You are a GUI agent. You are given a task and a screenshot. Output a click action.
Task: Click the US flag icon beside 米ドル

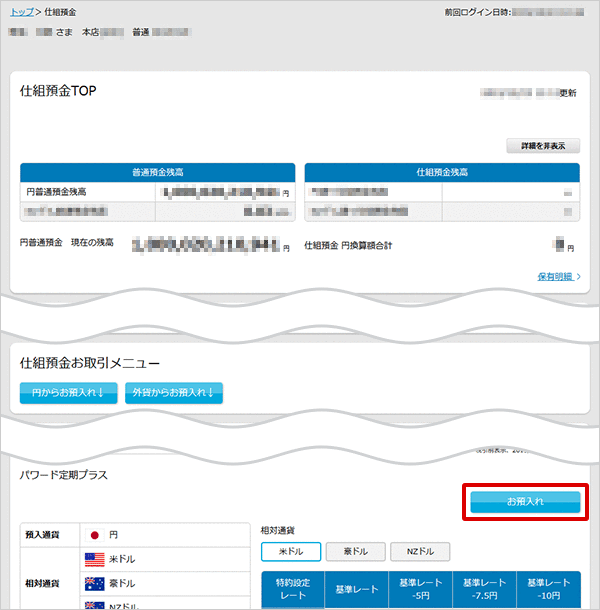pyautogui.click(x=95, y=559)
